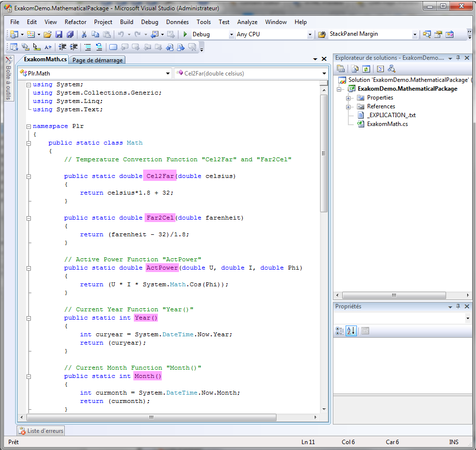The image size is (476, 450).
Task: Toggle bookmark icon in text editor toolbar
Action: tap(113, 47)
